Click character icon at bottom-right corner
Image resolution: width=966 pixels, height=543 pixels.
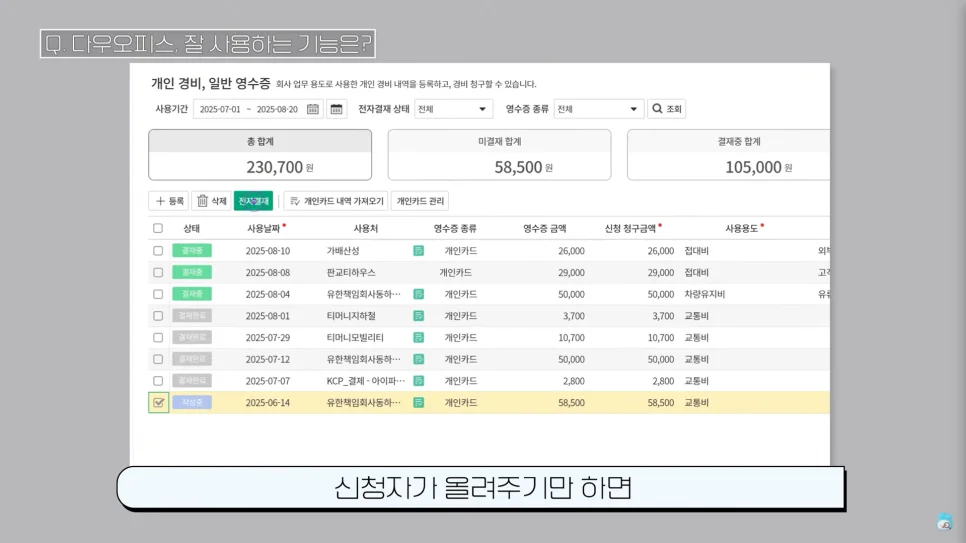coord(944,521)
